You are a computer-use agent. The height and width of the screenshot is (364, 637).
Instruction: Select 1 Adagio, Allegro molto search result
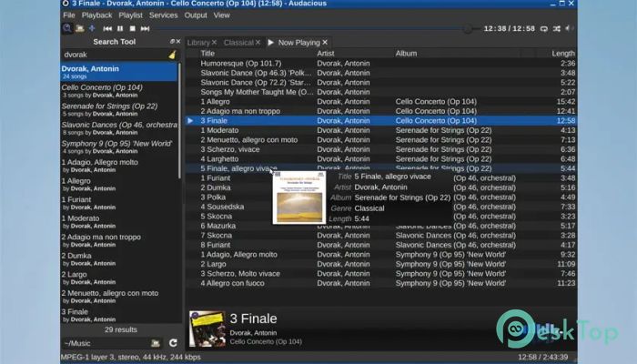[x=119, y=166]
